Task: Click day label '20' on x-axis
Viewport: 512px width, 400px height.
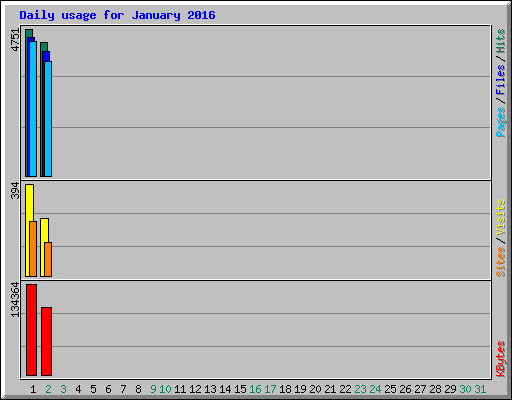Action: tap(315, 389)
